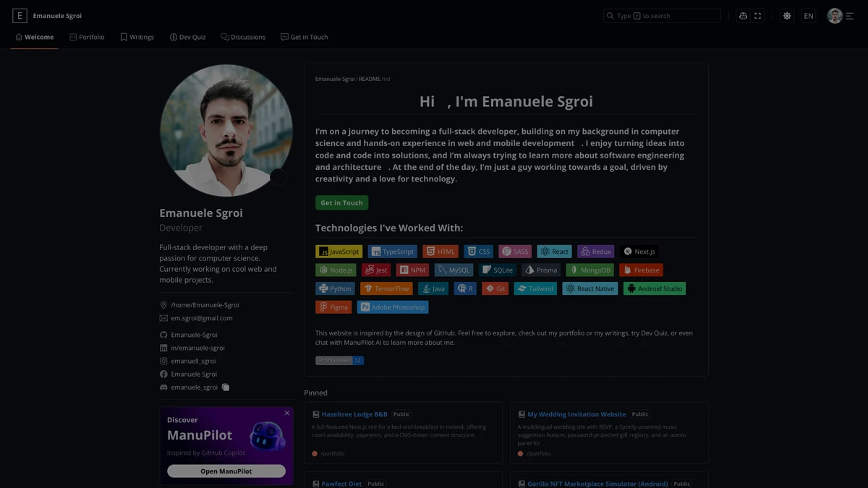
Task: Click the Jest technology badge
Action: click(376, 270)
